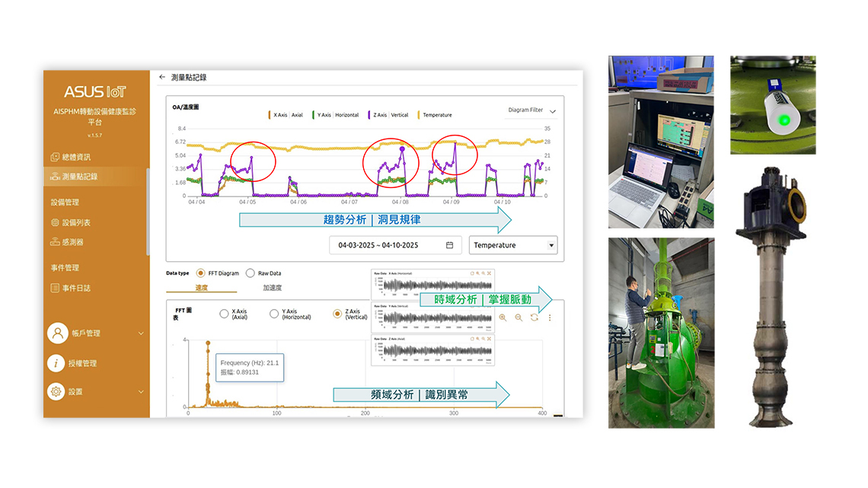Screen dimensions: 868x488
Task: Click the 授權管理 info icon
Action: (56, 363)
